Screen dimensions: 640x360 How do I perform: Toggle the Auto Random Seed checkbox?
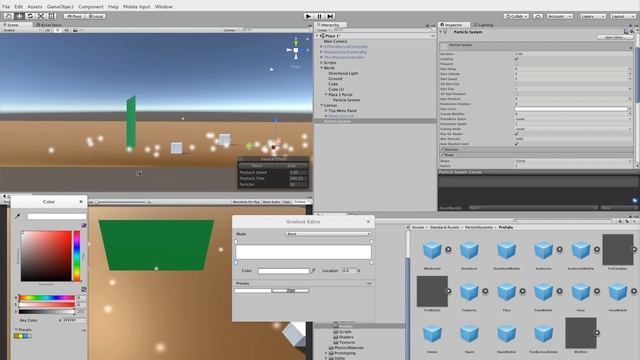pyautogui.click(x=516, y=144)
